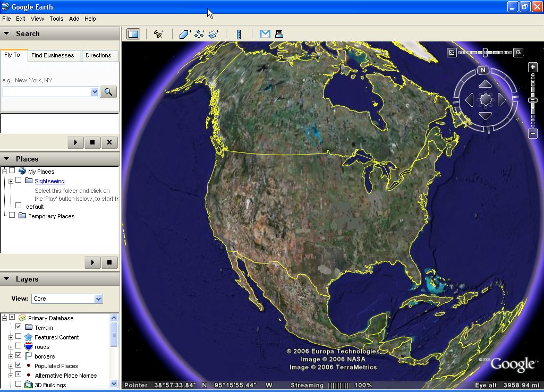Viewport: 544px width, 392px height.
Task: Toggle the Sightseeing folder checkbox
Action: (19, 180)
